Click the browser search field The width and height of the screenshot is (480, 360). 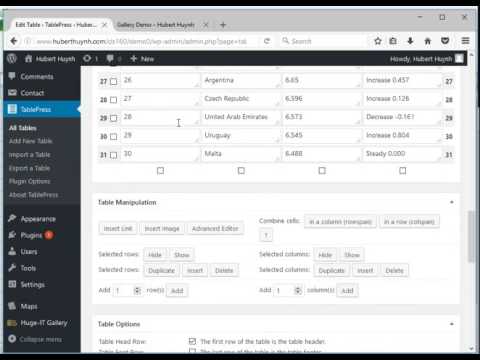click(323, 41)
